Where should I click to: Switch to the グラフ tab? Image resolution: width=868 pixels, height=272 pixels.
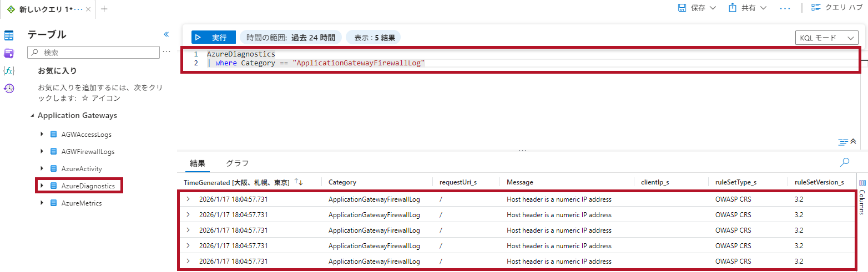(237, 163)
